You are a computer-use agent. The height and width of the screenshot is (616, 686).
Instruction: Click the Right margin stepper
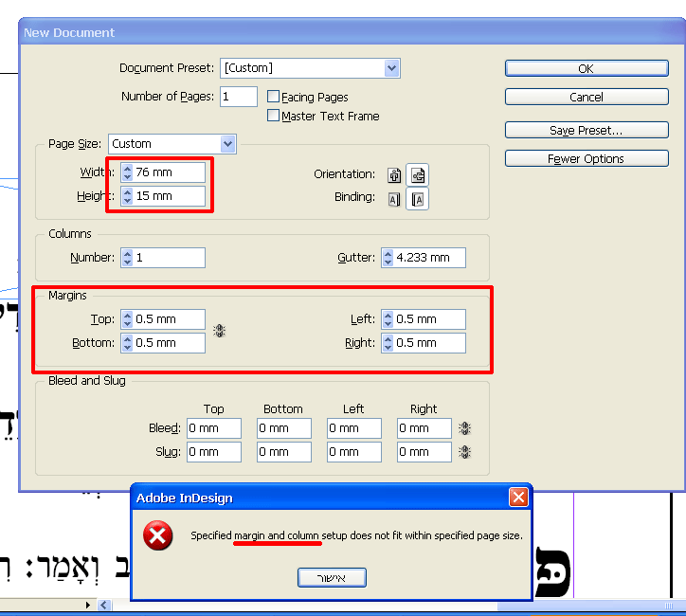pyautogui.click(x=388, y=343)
